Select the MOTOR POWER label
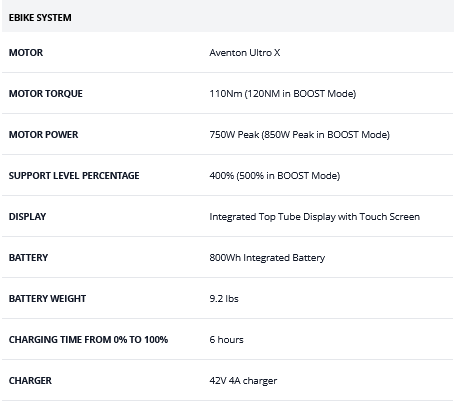The height and width of the screenshot is (404, 458). pyautogui.click(x=43, y=135)
